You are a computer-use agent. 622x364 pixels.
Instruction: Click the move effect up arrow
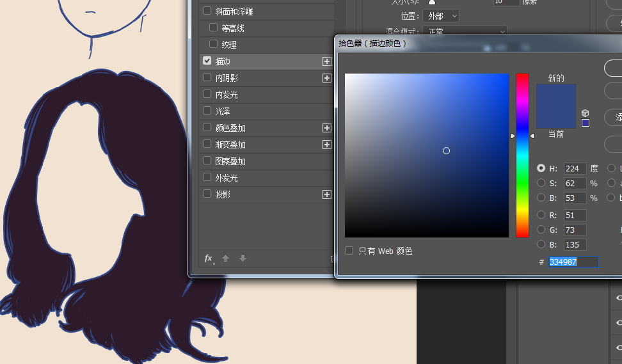click(x=225, y=258)
